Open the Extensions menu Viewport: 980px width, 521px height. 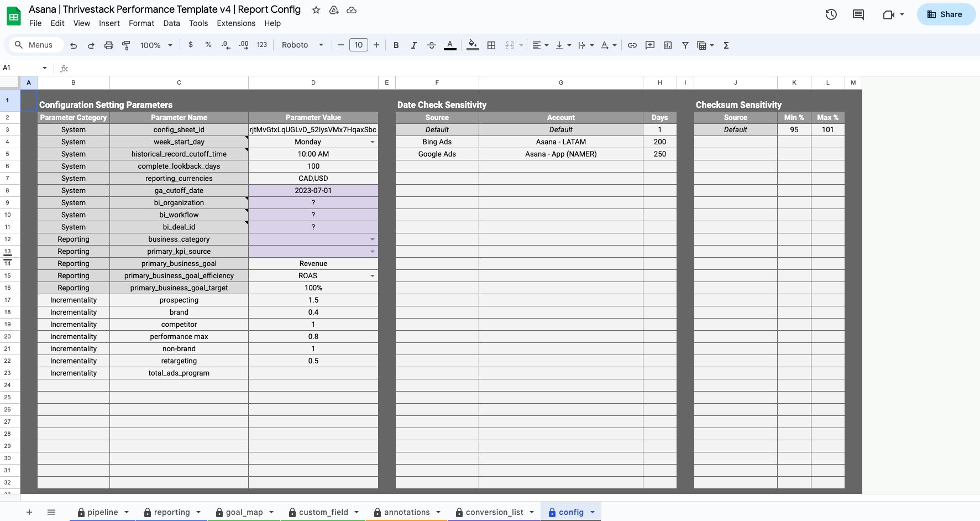click(x=236, y=23)
